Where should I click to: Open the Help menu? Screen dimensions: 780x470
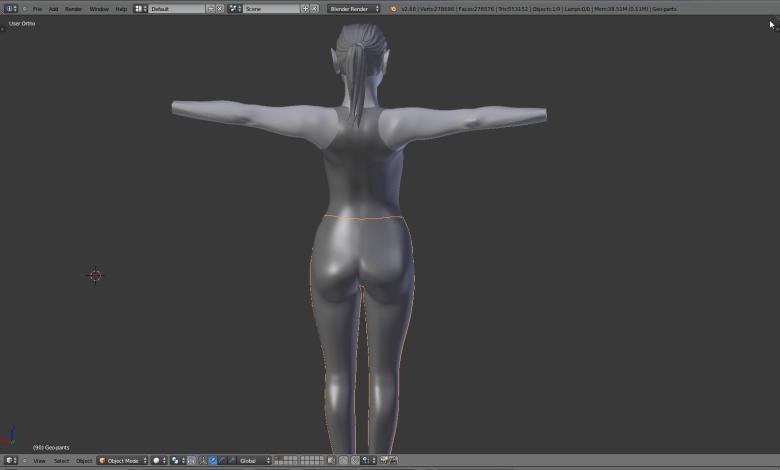pos(121,9)
